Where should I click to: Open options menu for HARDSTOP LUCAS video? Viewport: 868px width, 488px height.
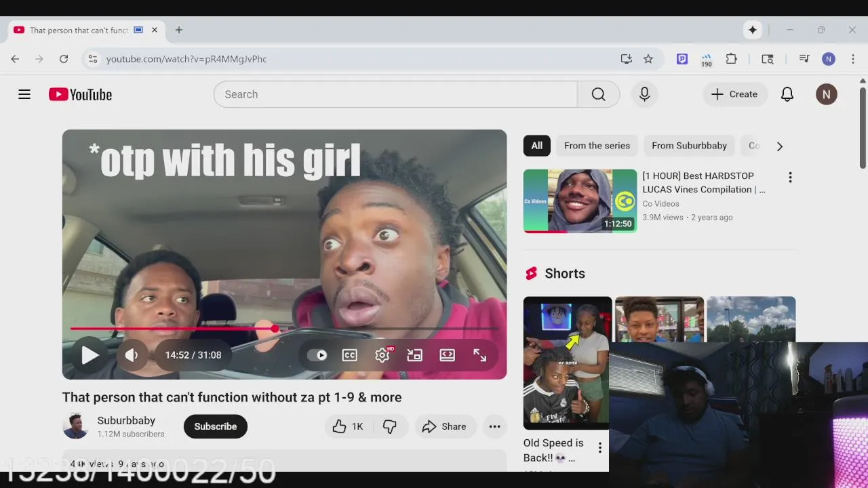point(789,178)
